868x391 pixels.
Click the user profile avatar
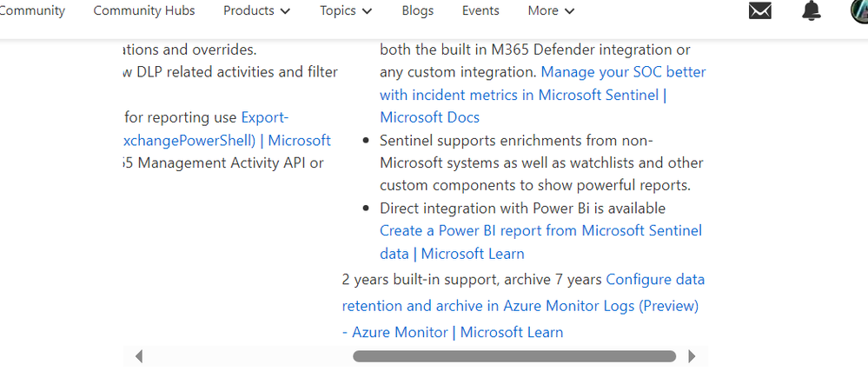point(859,11)
